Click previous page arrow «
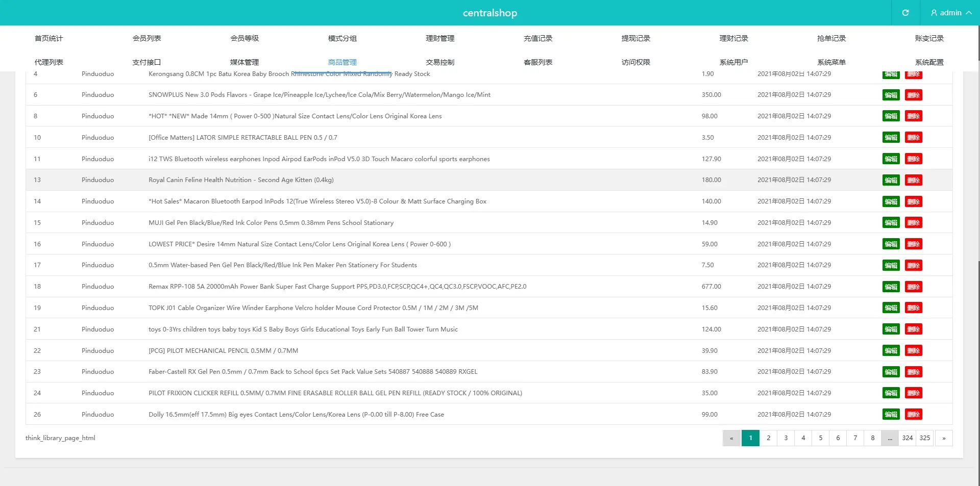The image size is (980, 486). click(x=731, y=438)
